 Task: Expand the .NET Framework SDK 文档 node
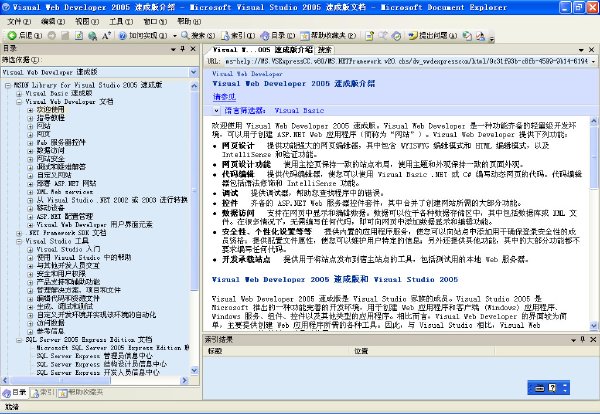coord(19,233)
